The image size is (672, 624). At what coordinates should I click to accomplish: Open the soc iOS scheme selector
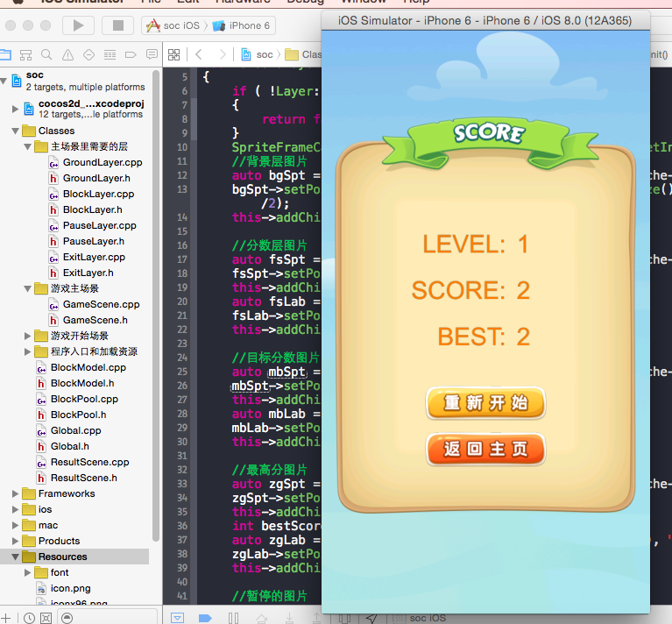click(173, 25)
